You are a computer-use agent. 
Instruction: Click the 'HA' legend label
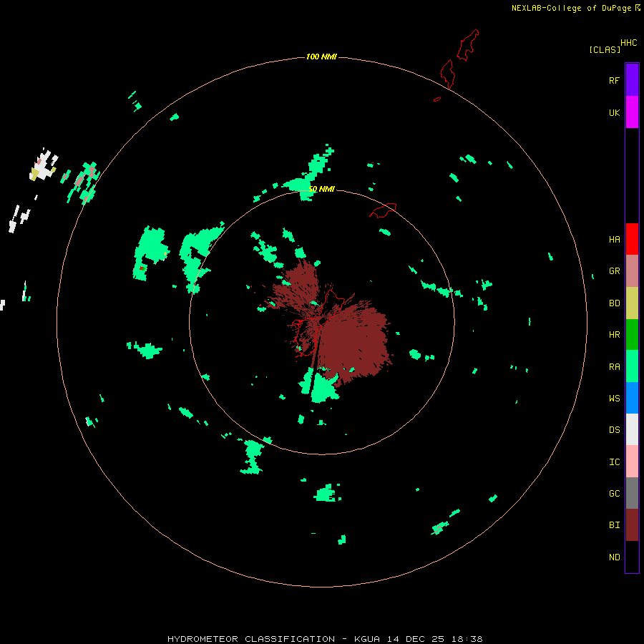[614, 240]
